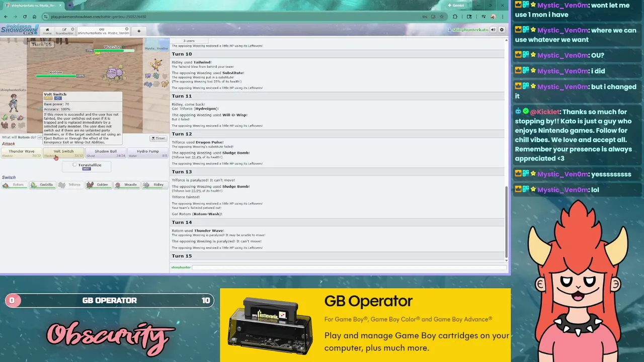644x362 pixels.
Task: Open the Chrome three-dot menu
Action: click(503, 17)
